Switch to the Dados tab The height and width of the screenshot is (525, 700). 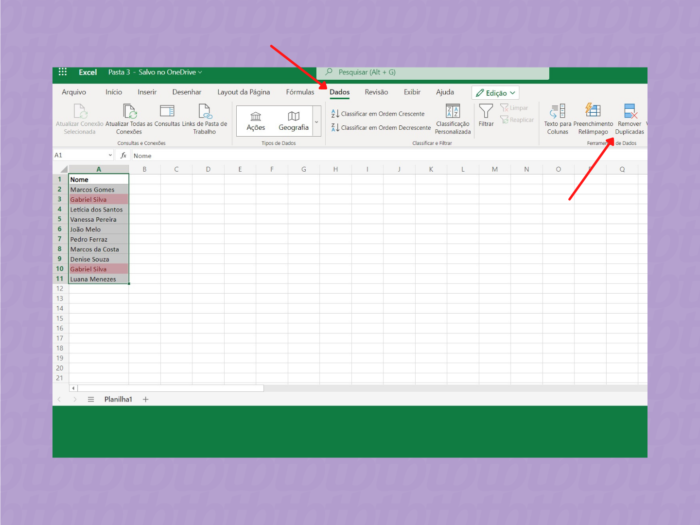[x=339, y=92]
